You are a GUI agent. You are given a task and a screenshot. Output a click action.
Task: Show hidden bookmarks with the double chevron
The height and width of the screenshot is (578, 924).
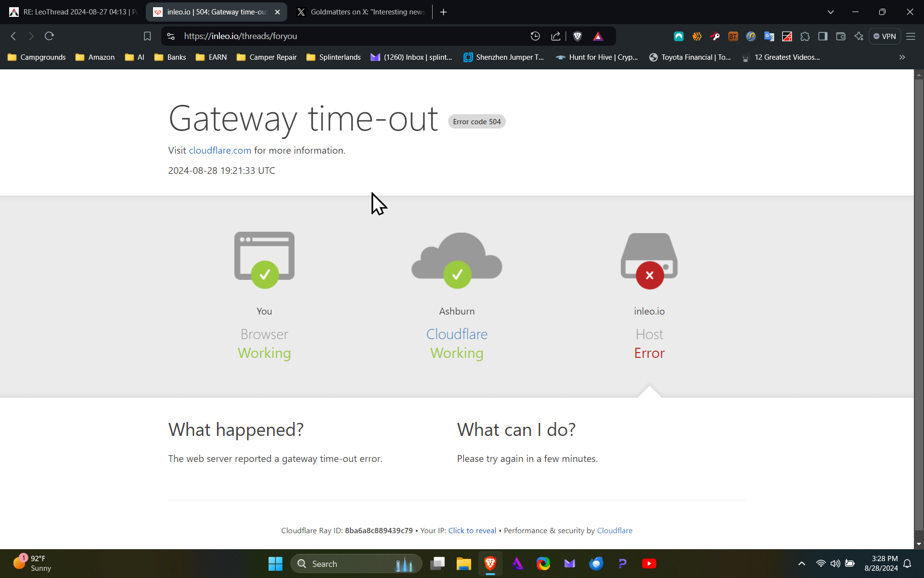(902, 57)
